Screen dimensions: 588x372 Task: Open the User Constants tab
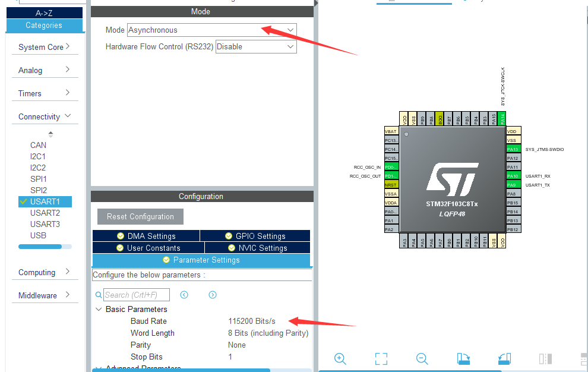click(148, 248)
